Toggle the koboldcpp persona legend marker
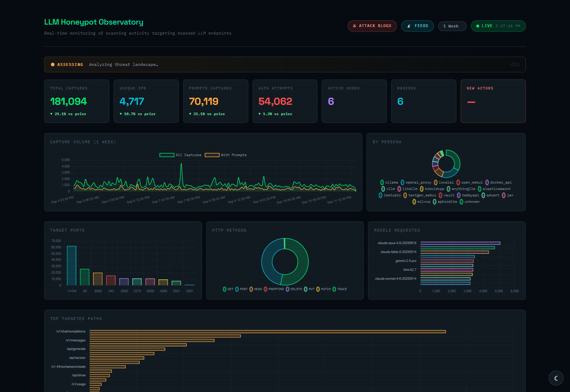This screenshot has width=570, height=392. click(421, 189)
